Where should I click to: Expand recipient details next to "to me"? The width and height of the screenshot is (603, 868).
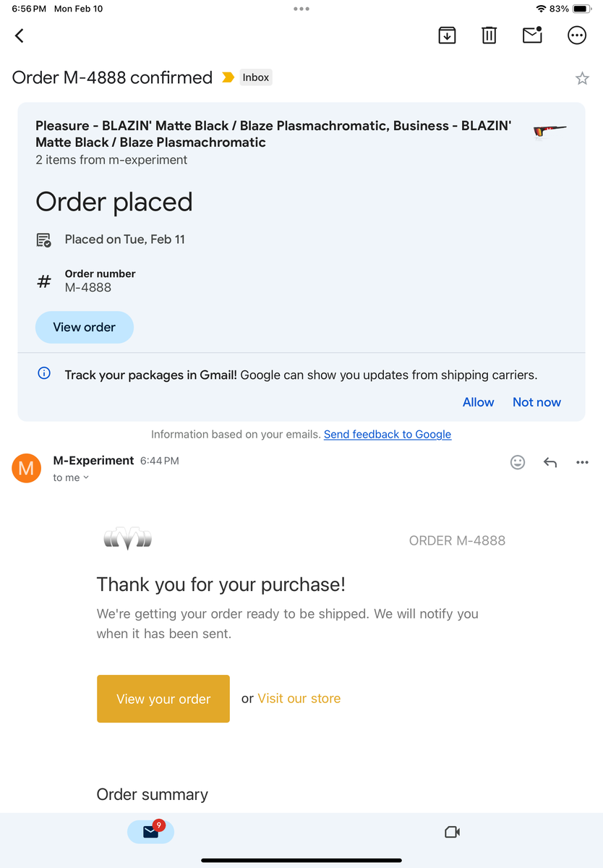point(86,477)
